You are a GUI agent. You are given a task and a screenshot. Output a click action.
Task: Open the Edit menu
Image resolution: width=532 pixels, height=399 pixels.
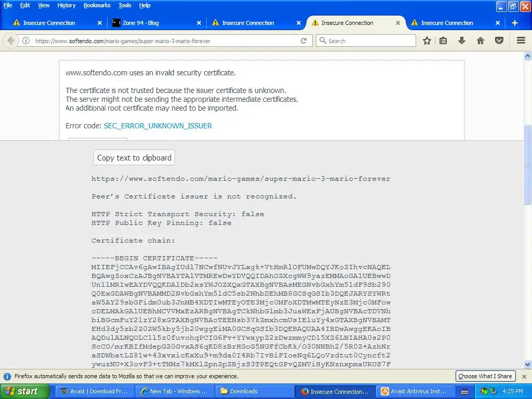[x=25, y=5]
